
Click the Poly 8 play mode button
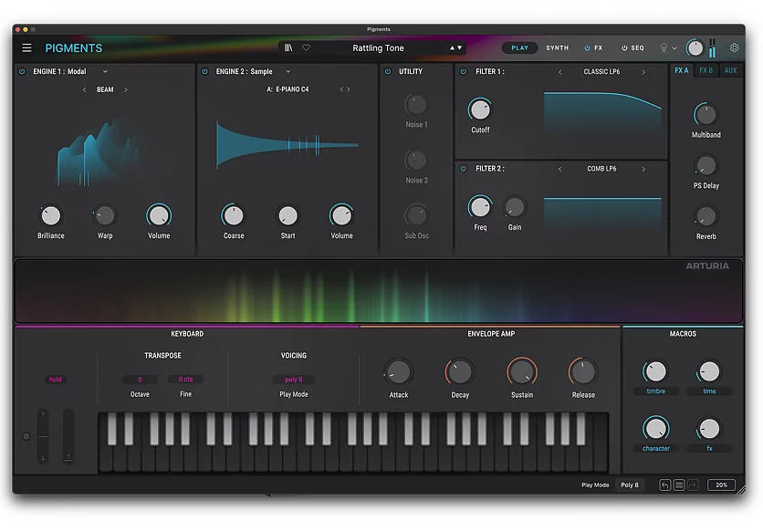(x=630, y=485)
